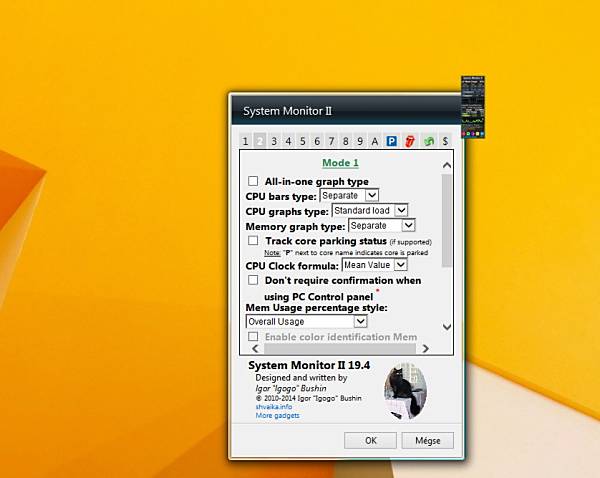Switch to settings tab 6
This screenshot has height=478, width=600.
tap(317, 141)
